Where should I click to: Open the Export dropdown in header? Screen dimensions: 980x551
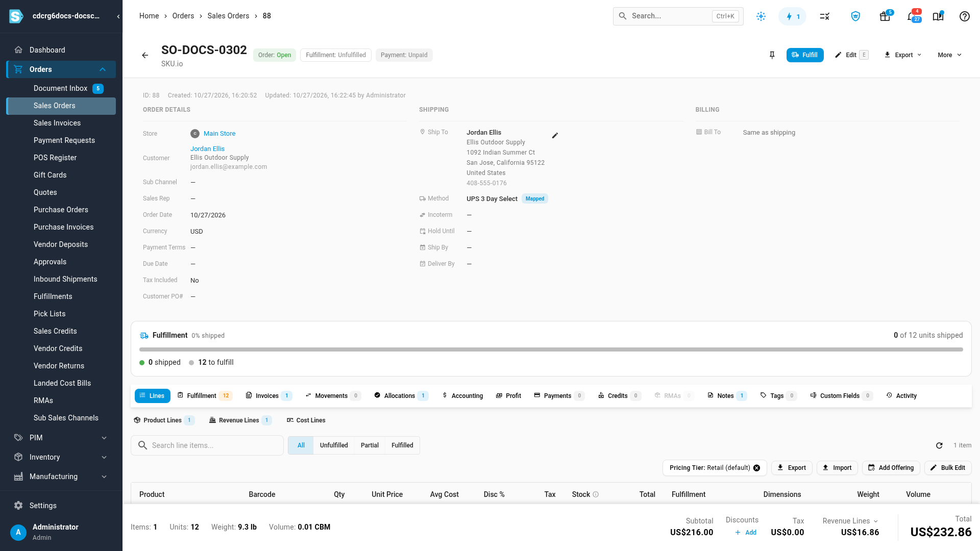(x=902, y=55)
